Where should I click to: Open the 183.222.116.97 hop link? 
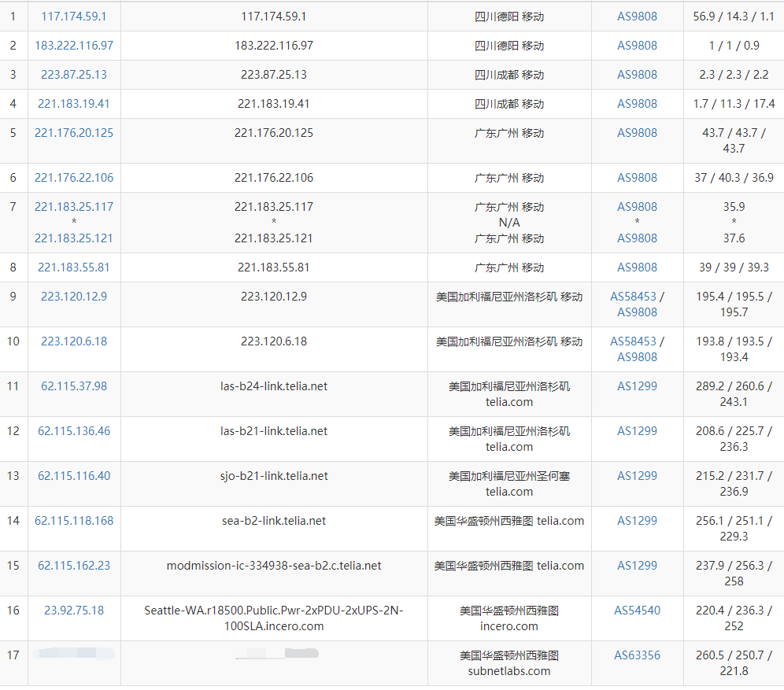(x=73, y=46)
